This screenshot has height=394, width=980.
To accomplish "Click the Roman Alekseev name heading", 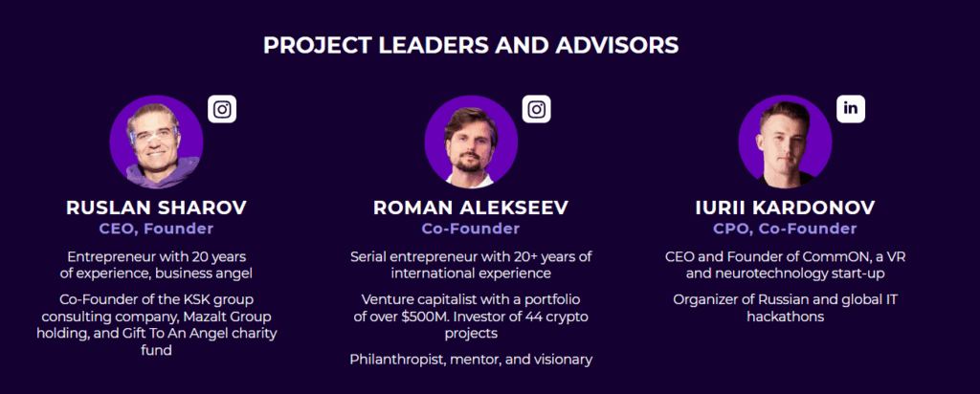I will (x=471, y=208).
